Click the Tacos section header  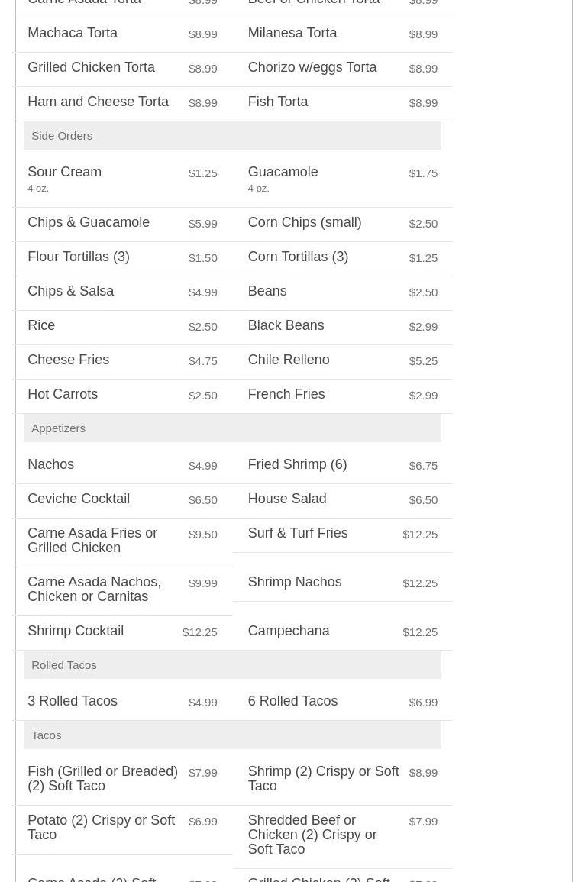click(x=47, y=735)
